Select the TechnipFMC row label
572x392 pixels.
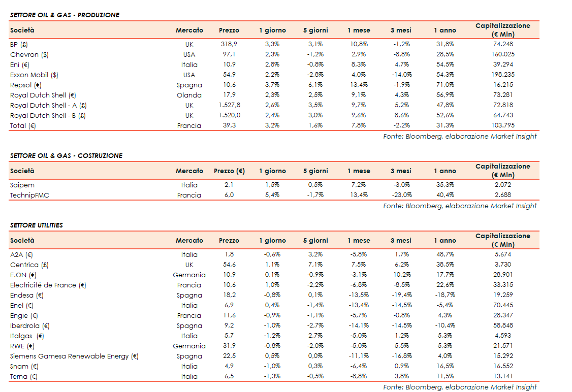point(29,195)
